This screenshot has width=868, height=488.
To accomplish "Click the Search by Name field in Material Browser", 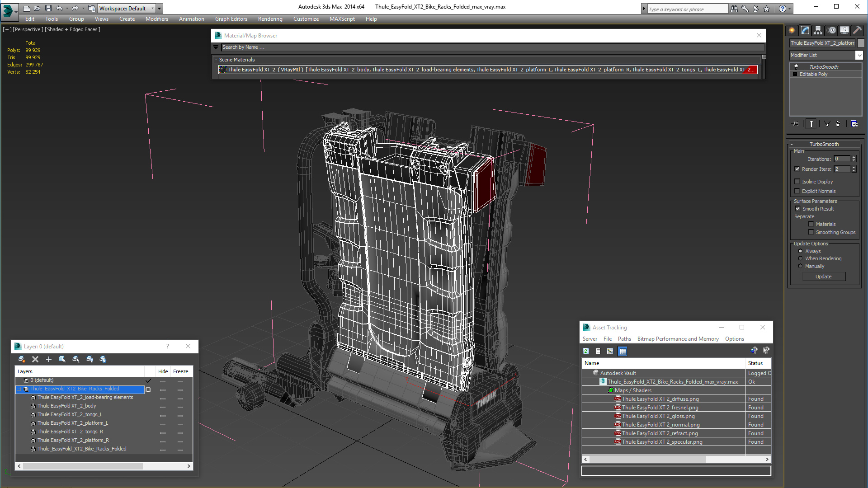I will [x=492, y=47].
